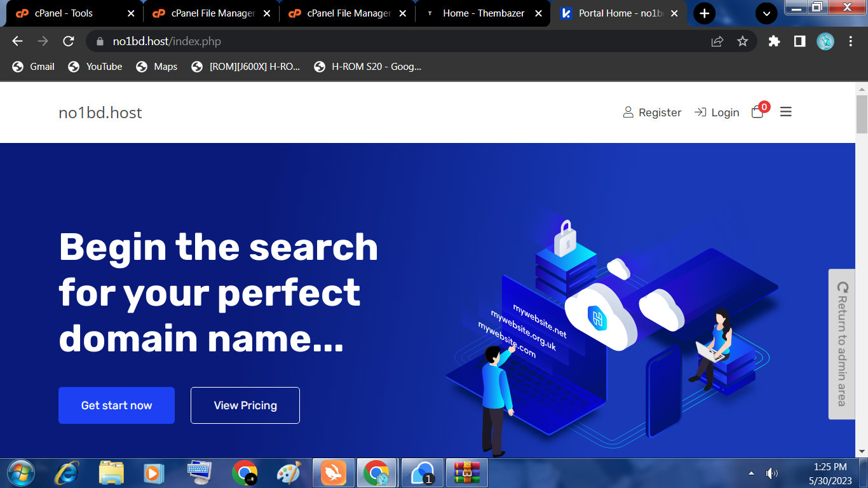This screenshot has height=488, width=868.
Task: Click the Return to admin area tab
Action: click(841, 344)
